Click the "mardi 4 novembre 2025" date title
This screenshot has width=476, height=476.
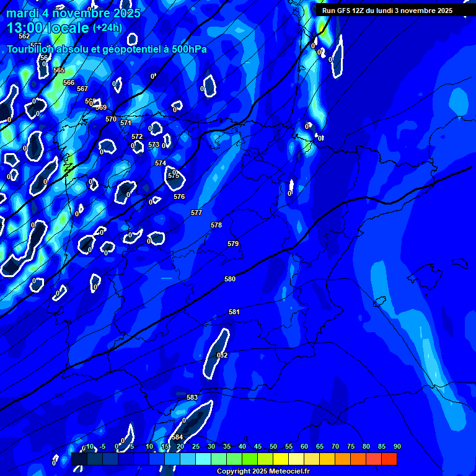click(73, 13)
